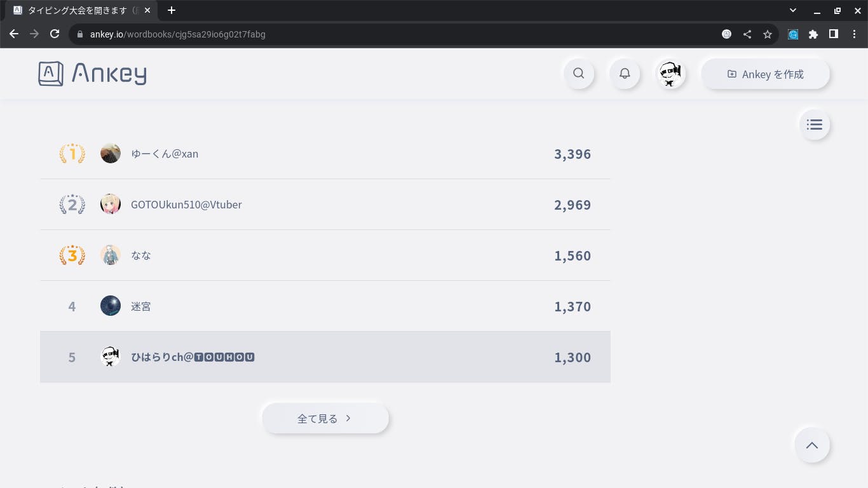The height and width of the screenshot is (488, 868).
Task: Click GOTOUkun510@Vtuber's avatar thumbnail
Action: [x=111, y=205]
